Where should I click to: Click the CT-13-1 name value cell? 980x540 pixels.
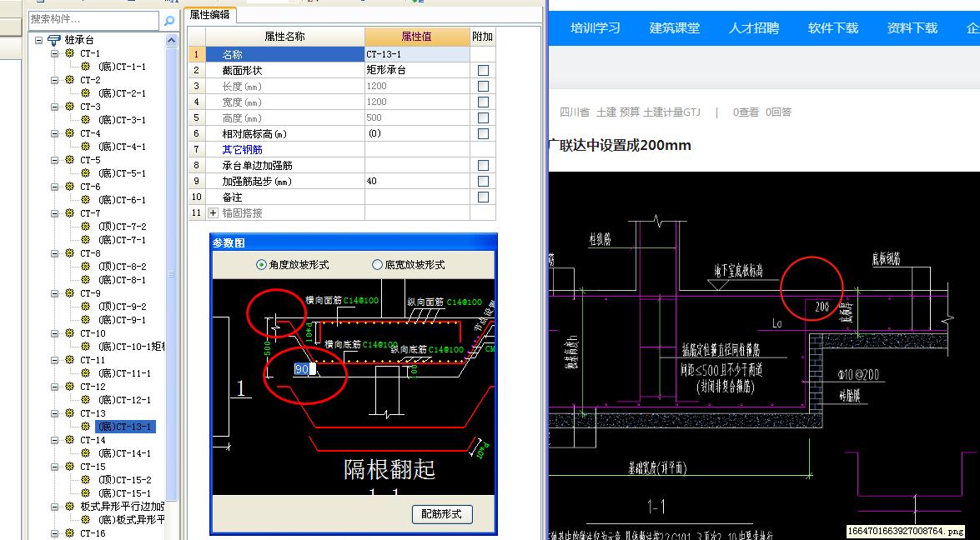point(417,54)
